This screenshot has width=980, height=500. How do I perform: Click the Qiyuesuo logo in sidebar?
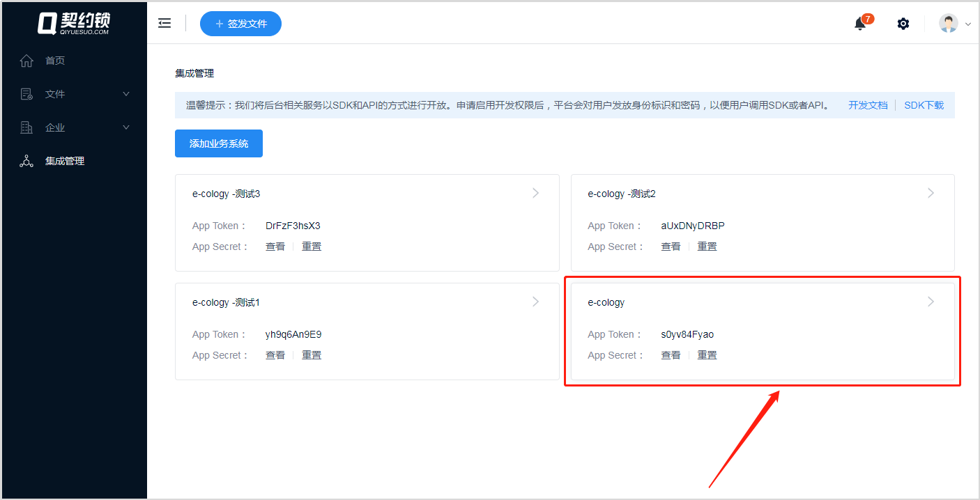point(74,22)
